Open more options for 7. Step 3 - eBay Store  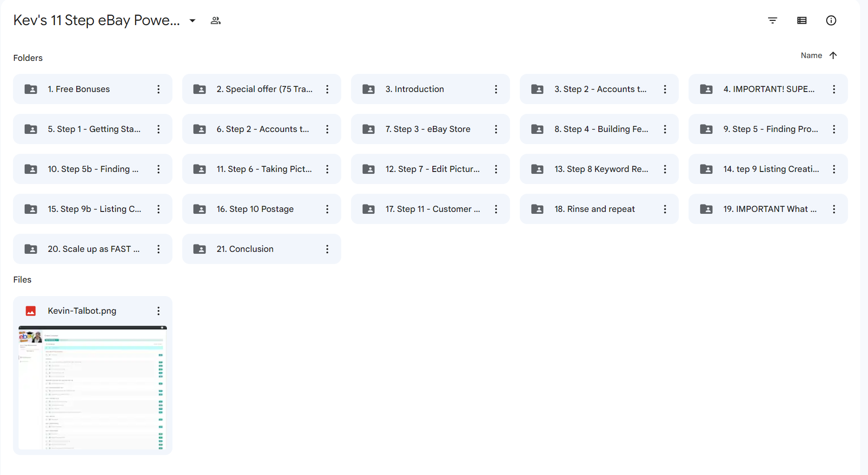[x=496, y=129]
